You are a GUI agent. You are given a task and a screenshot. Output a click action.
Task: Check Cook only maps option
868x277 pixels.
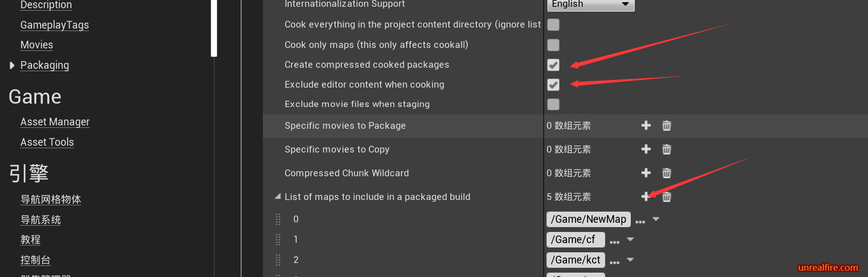tap(553, 45)
